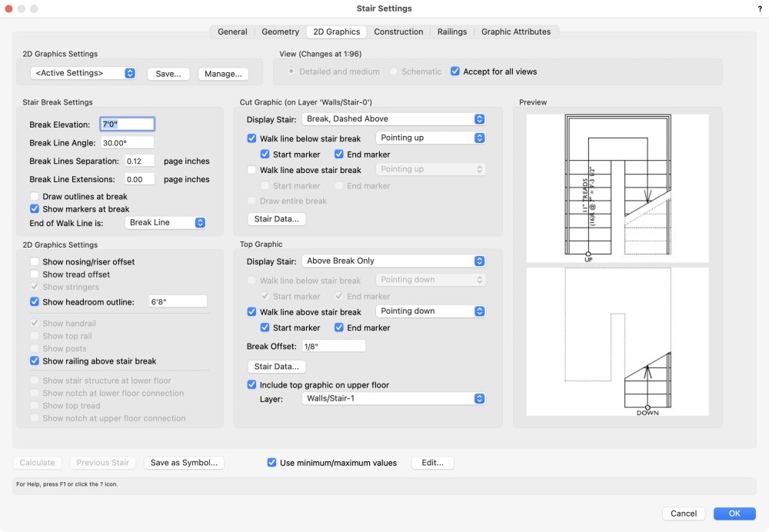Open the Manage settings dialog
Viewport: 769px width, 532px height.
pos(223,73)
